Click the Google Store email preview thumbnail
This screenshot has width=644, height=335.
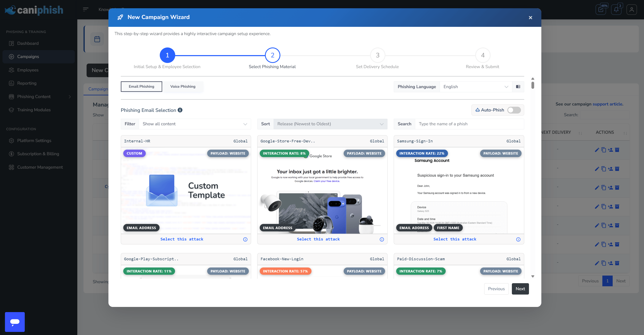[322, 191]
